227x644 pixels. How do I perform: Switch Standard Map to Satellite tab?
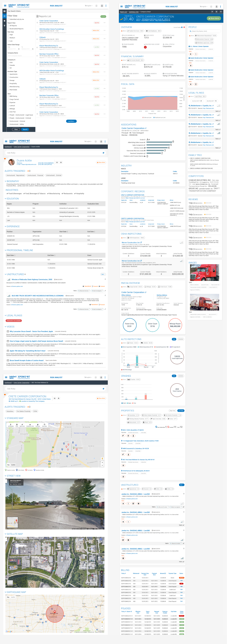13,465
